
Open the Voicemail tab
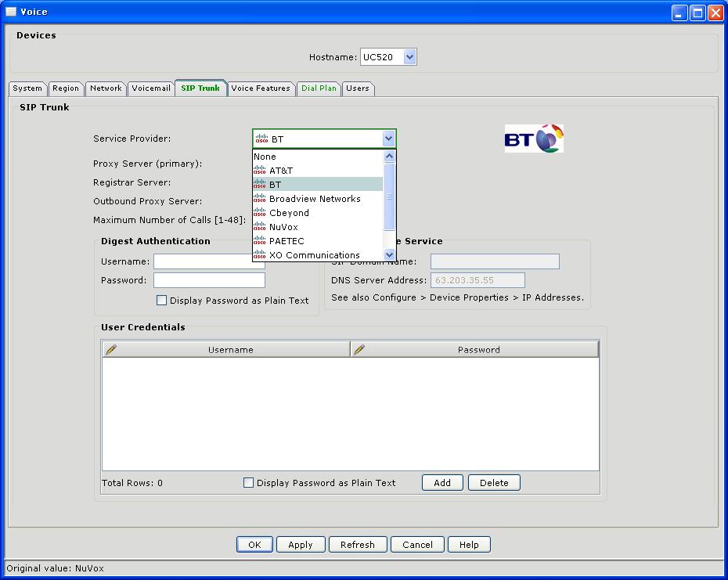(x=151, y=88)
